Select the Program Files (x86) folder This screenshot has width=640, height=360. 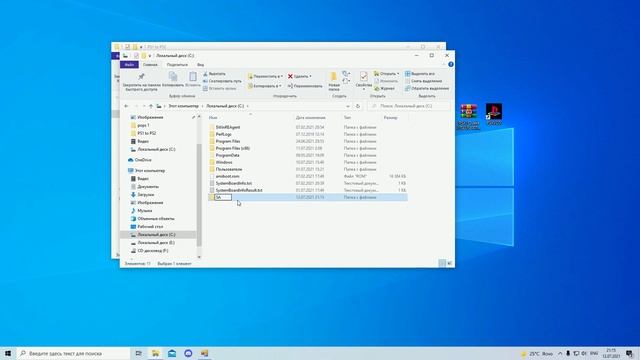tap(232, 148)
